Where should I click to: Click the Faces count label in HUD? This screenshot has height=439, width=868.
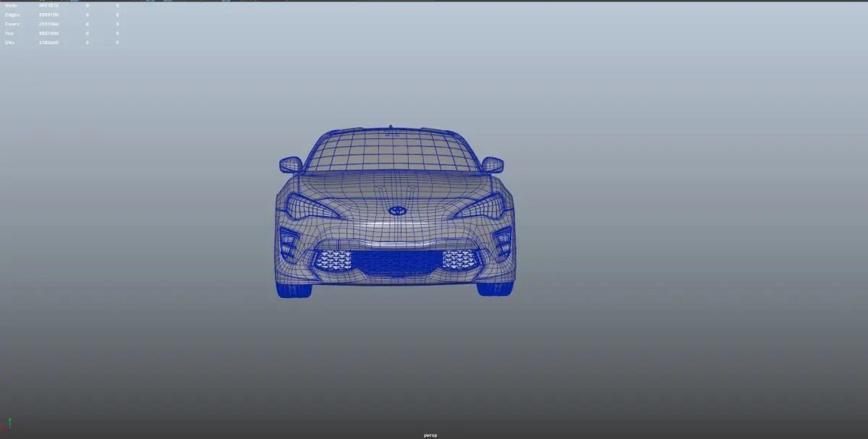(x=13, y=24)
